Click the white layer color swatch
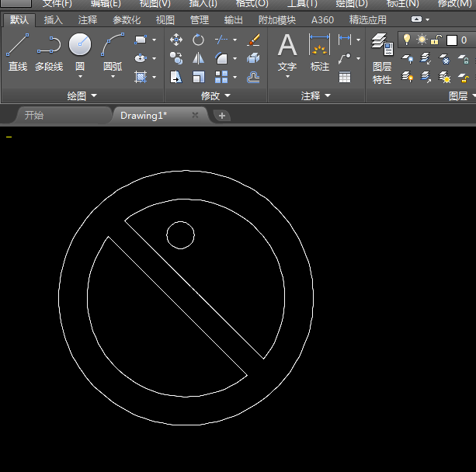Screen dimensions: 476x472 coord(452,40)
